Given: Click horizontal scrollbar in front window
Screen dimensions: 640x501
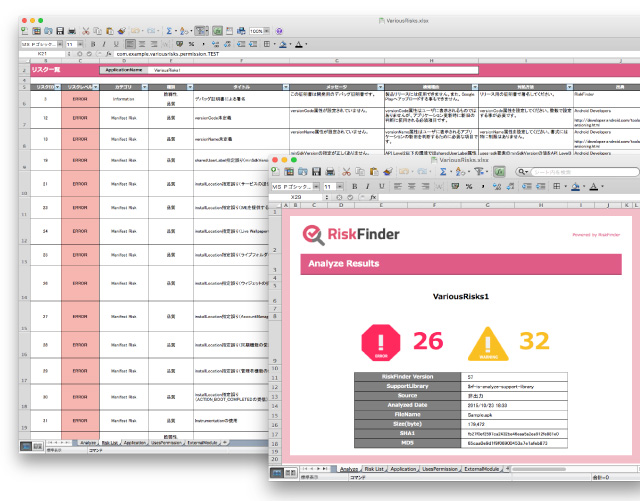Looking at the screenshot, I should (539, 469).
